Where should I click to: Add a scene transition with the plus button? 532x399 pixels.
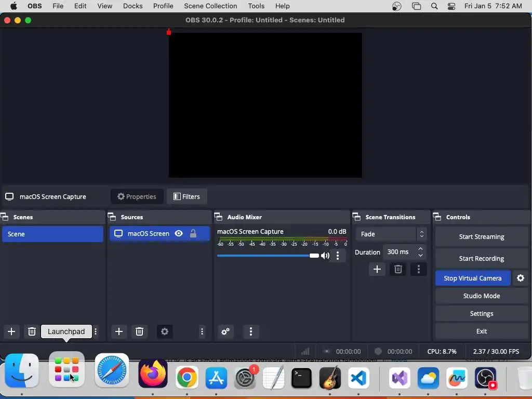[377, 270]
